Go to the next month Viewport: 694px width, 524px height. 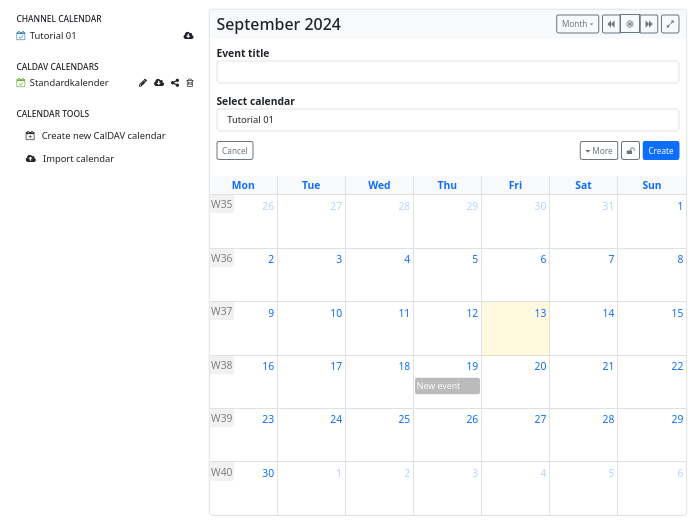point(648,24)
